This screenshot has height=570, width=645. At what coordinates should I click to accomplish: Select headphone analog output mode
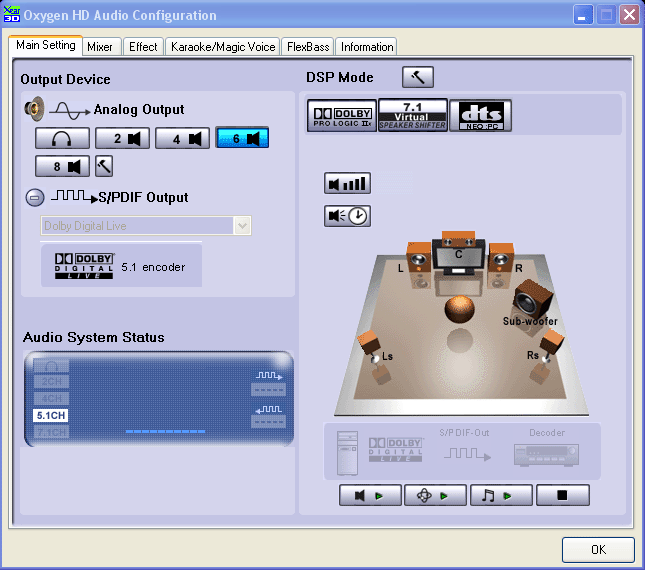[x=62, y=138]
